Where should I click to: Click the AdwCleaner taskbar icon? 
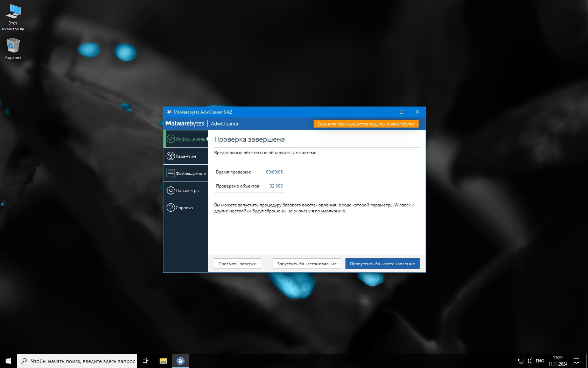click(x=181, y=361)
